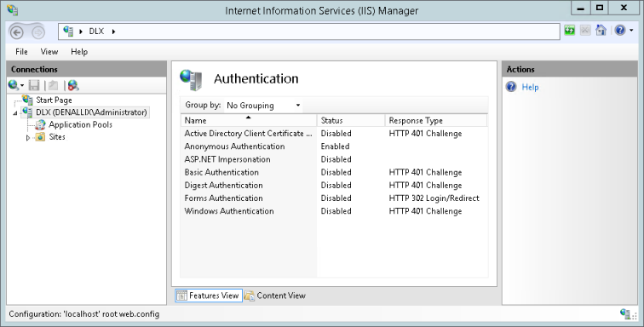Open the File menu
The height and width of the screenshot is (327, 644).
(x=21, y=52)
